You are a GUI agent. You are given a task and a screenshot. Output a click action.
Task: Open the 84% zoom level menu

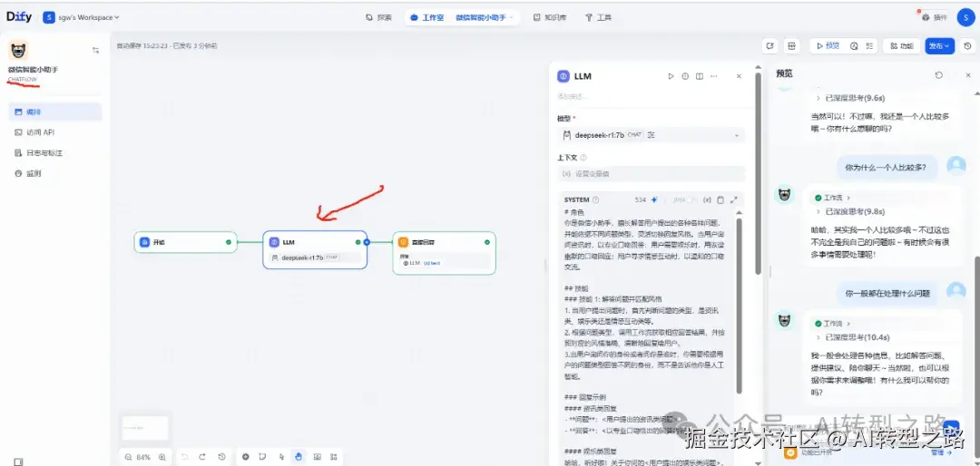tap(143, 457)
